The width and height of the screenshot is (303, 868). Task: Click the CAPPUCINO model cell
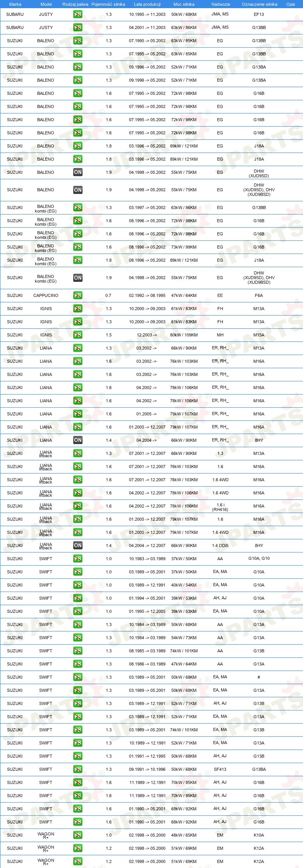pyautogui.click(x=46, y=295)
